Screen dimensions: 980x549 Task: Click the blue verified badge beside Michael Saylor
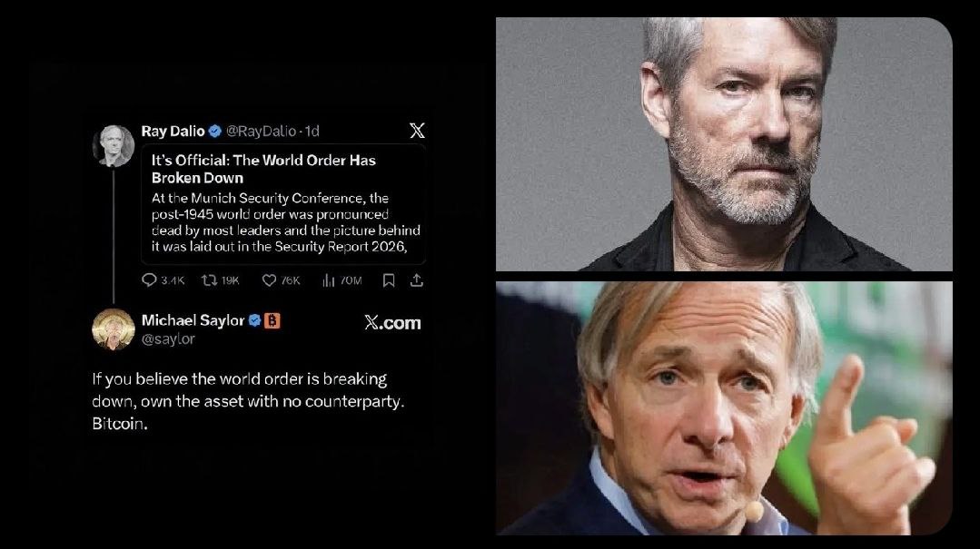point(255,320)
